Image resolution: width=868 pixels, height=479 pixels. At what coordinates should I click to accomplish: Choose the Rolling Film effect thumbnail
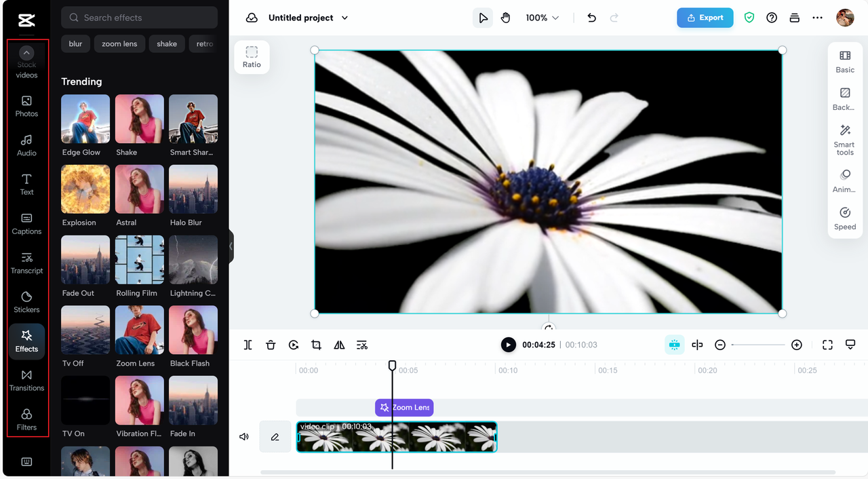click(140, 260)
